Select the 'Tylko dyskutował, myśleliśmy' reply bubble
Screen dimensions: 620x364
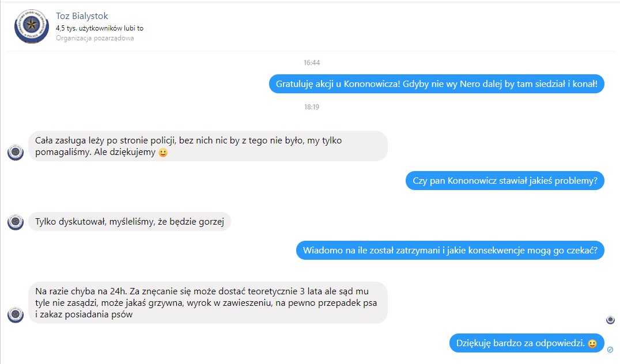tap(130, 221)
